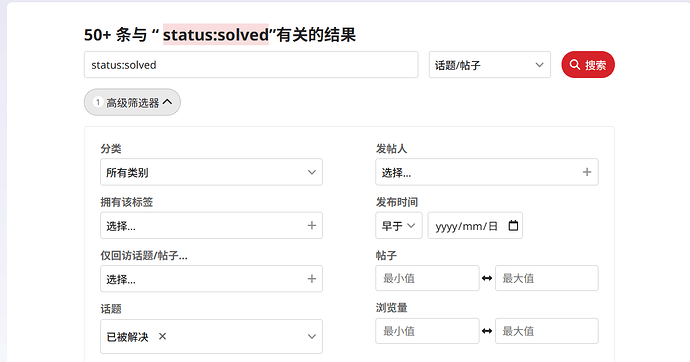This screenshot has height=362, width=690.
Task: Click the 帖子 field label
Action: [386, 255]
